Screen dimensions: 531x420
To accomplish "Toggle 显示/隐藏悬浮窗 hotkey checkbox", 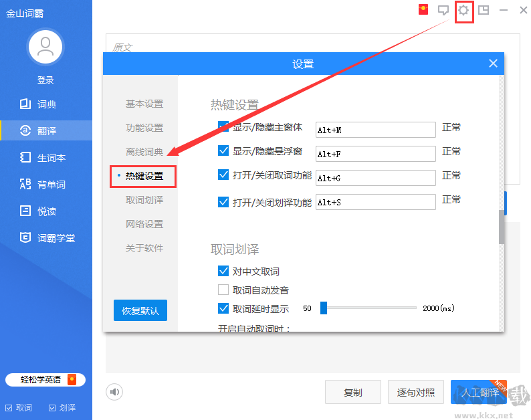I will click(223, 150).
